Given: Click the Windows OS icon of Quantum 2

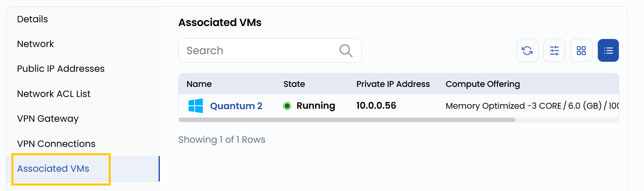Looking at the screenshot, I should click(196, 106).
